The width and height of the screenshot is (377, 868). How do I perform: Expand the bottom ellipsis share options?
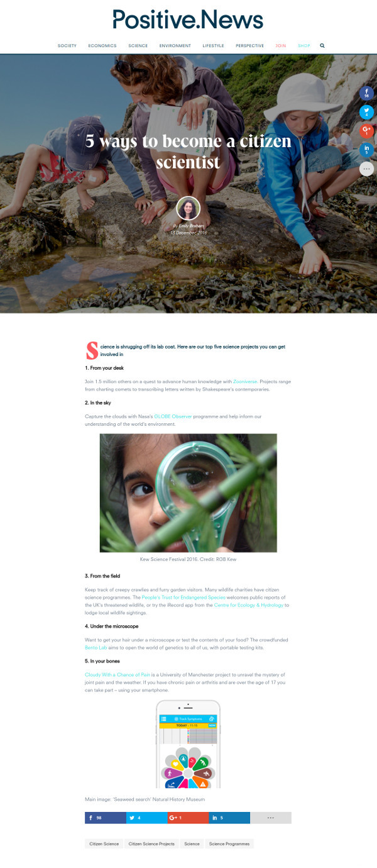point(271,818)
